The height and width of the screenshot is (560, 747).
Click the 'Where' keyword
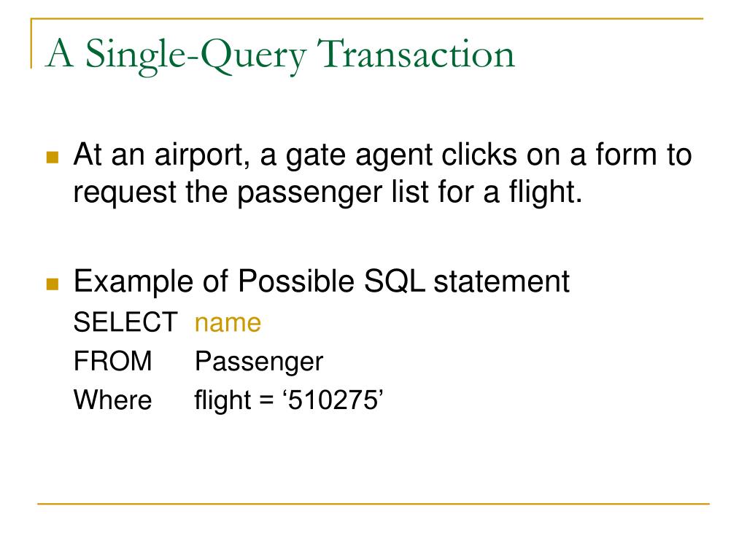click(x=113, y=400)
